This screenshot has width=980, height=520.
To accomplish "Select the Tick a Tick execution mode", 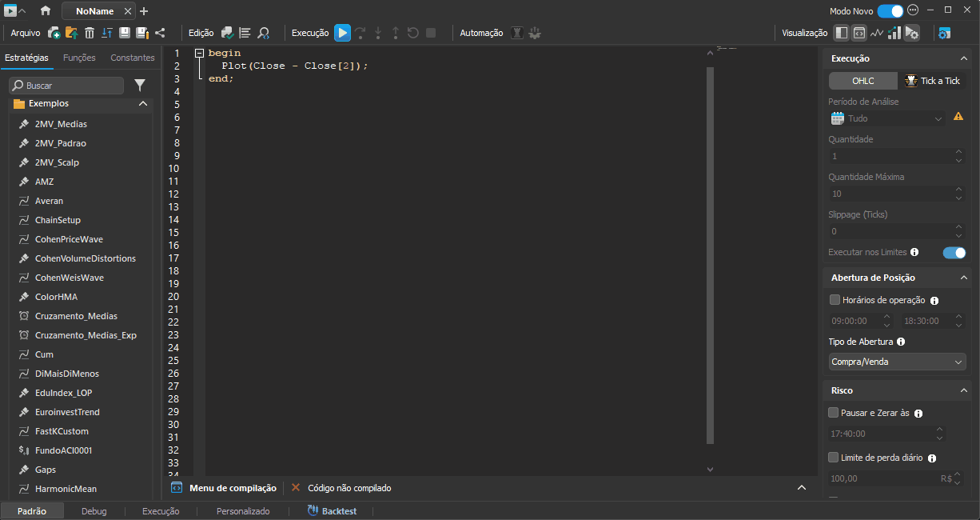I will [932, 81].
